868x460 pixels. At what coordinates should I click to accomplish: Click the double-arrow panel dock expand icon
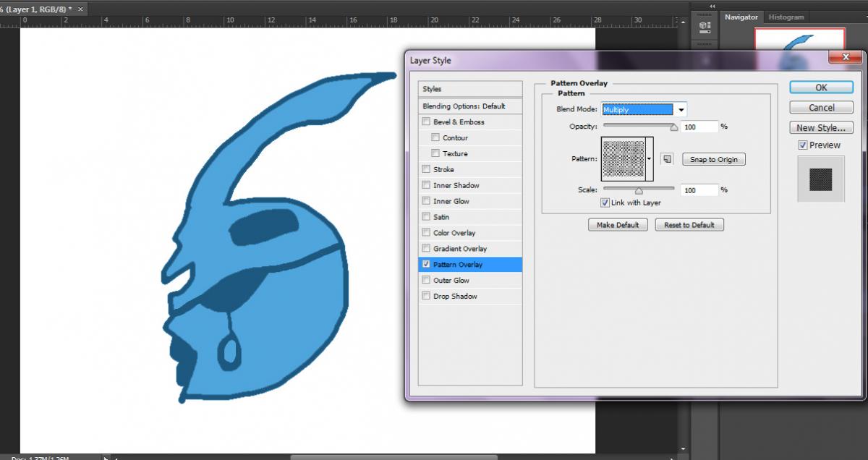click(x=712, y=6)
